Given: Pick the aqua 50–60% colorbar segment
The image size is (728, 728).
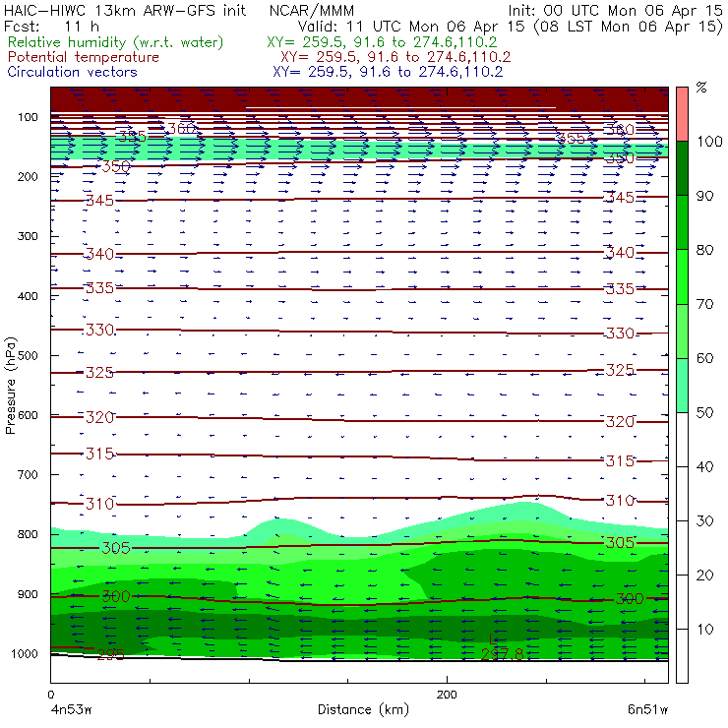Looking at the screenshot, I should click(x=682, y=386).
